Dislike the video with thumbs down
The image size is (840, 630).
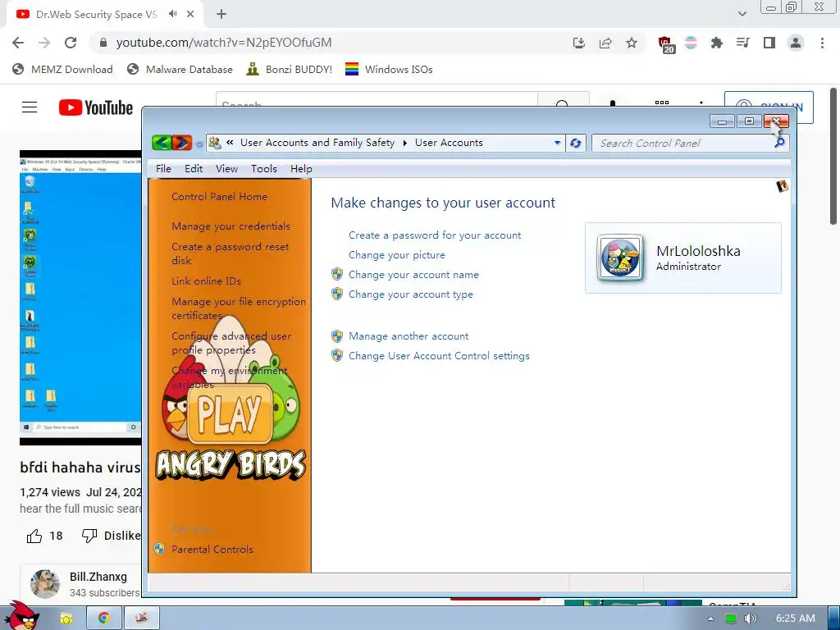pyautogui.click(x=89, y=536)
